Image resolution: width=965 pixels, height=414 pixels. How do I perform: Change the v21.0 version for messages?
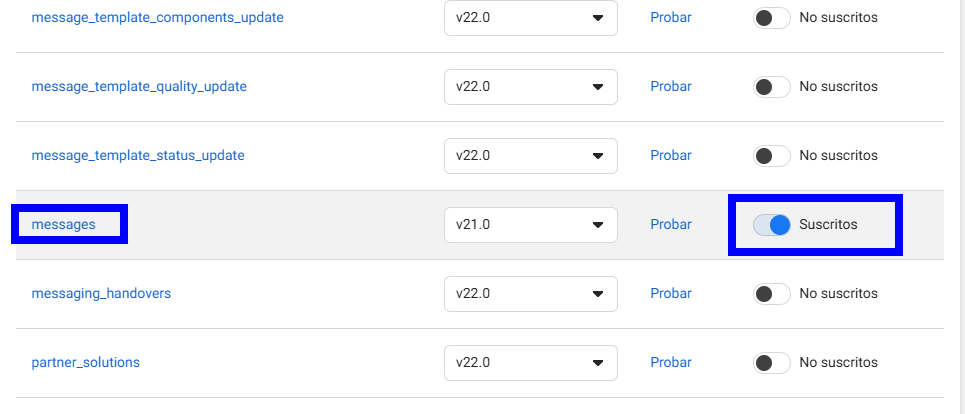[530, 225]
